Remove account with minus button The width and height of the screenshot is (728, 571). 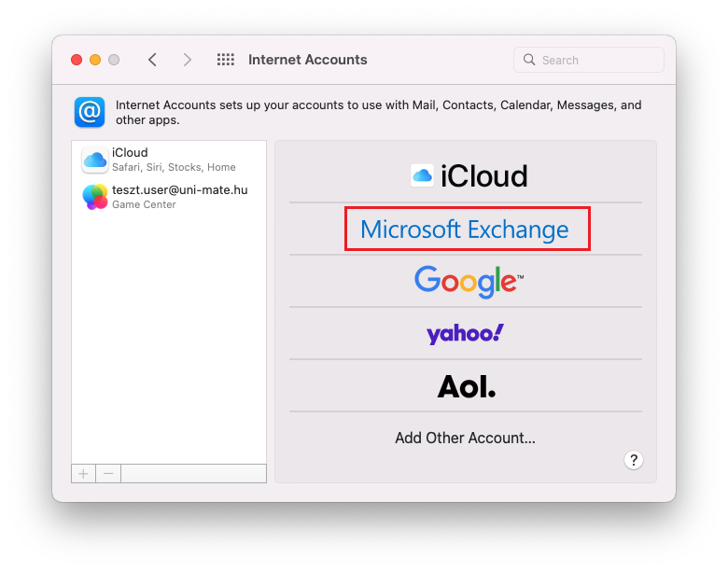(108, 474)
